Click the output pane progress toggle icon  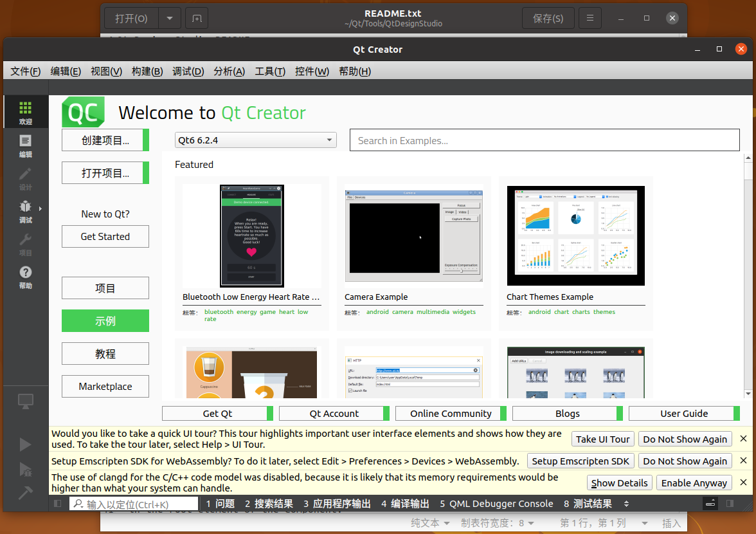[710, 504]
